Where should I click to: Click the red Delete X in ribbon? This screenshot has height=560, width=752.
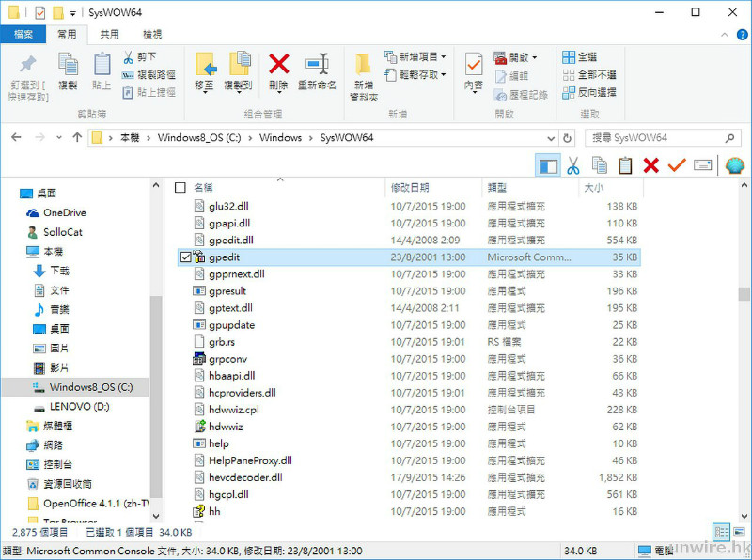(x=278, y=64)
